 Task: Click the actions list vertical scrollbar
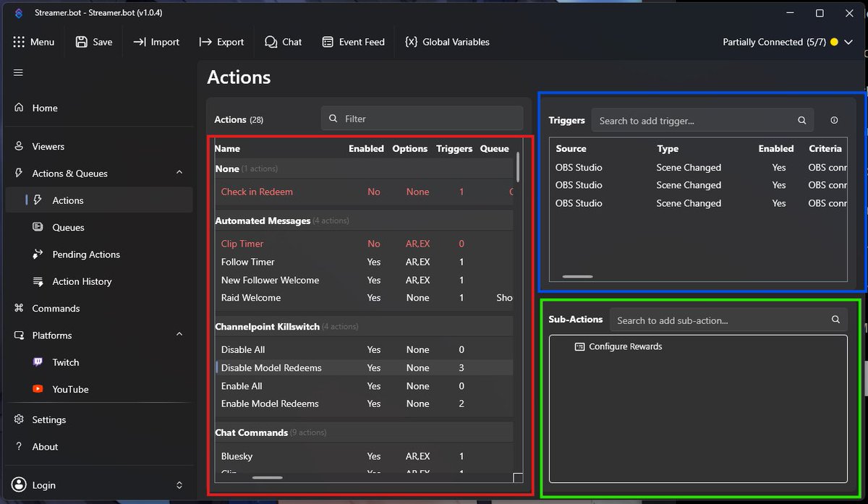[517, 167]
